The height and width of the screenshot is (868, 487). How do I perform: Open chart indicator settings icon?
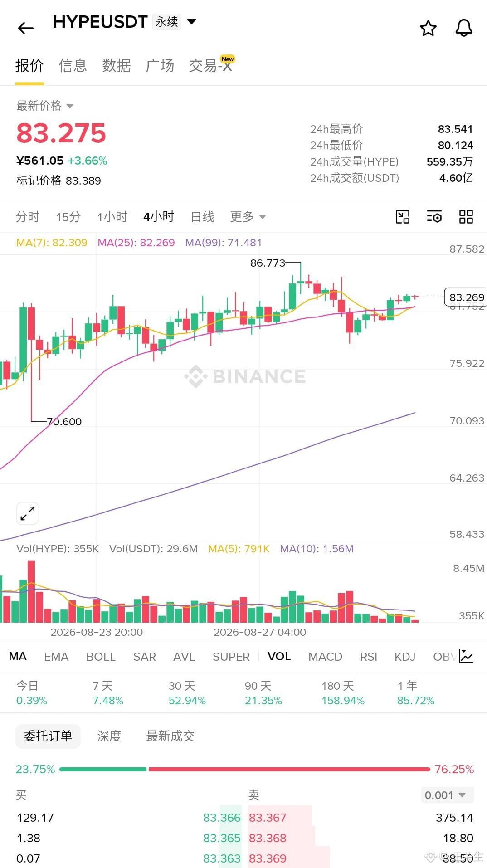click(434, 217)
